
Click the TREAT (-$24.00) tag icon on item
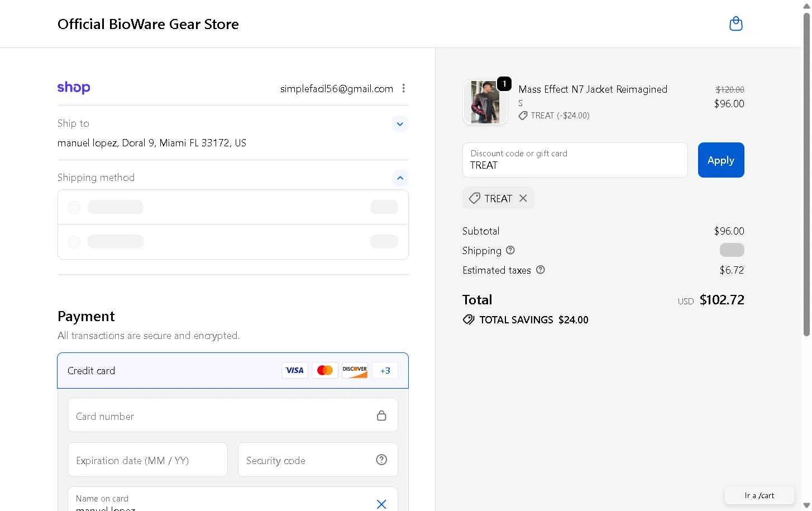pos(523,116)
